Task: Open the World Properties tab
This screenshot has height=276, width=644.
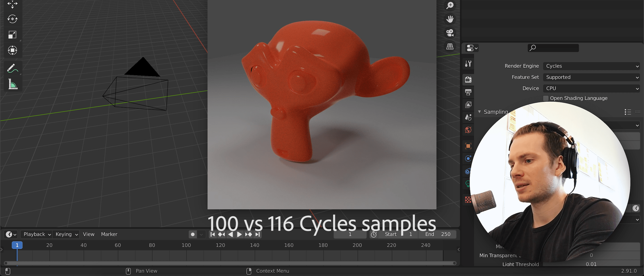Action: coord(468,130)
